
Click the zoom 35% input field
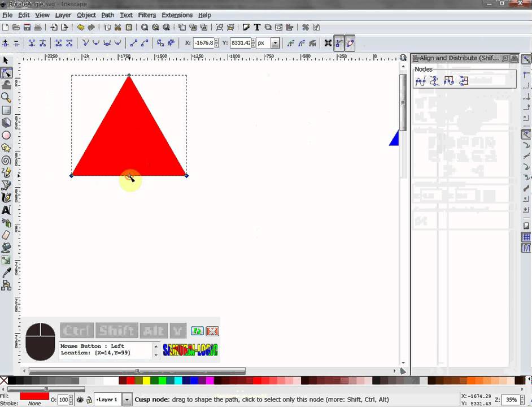coord(511,400)
